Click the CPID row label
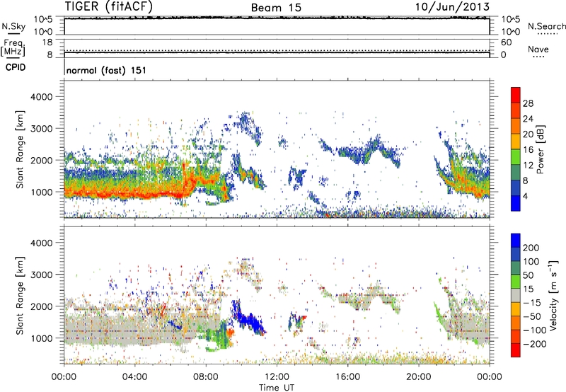The image size is (566, 392). pos(16,67)
